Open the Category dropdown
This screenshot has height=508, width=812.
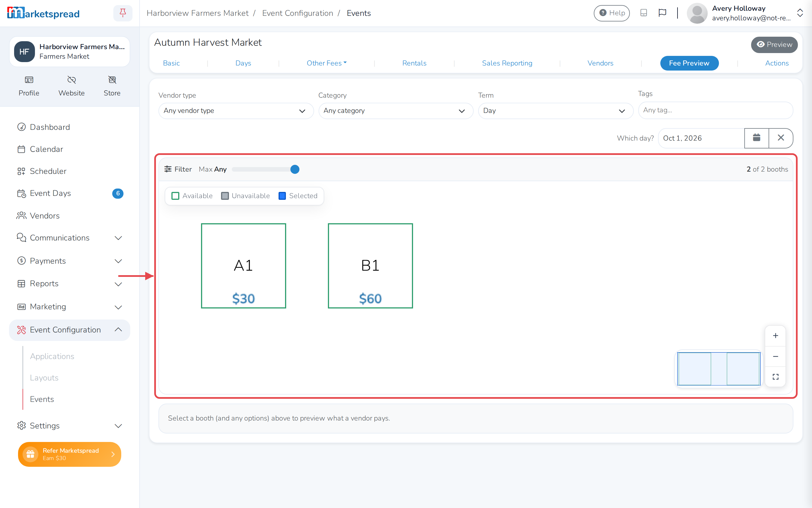(396, 111)
